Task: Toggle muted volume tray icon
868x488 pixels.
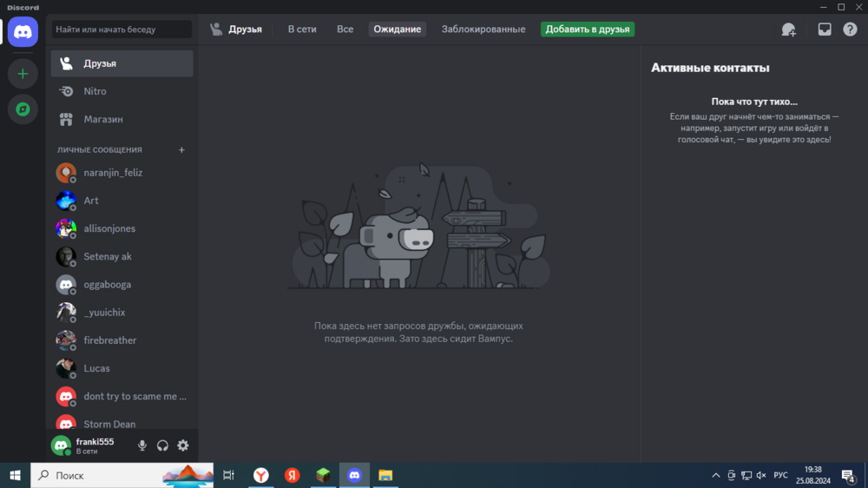Action: pyautogui.click(x=761, y=475)
